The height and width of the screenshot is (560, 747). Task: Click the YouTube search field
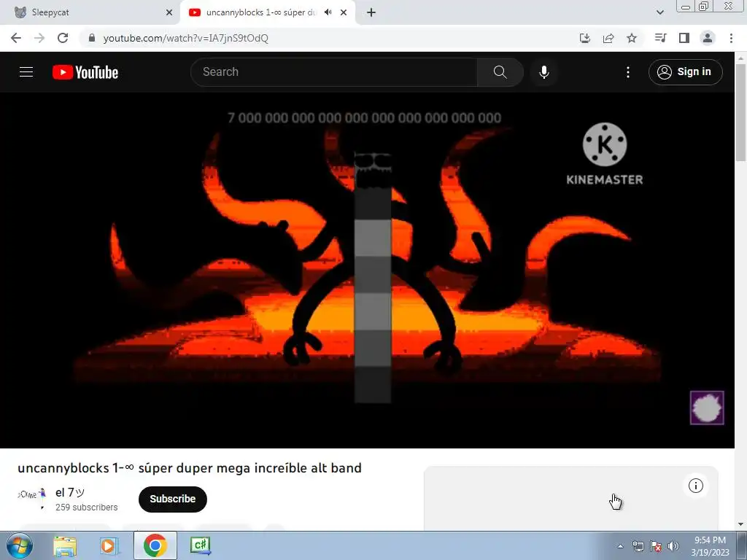(x=333, y=72)
